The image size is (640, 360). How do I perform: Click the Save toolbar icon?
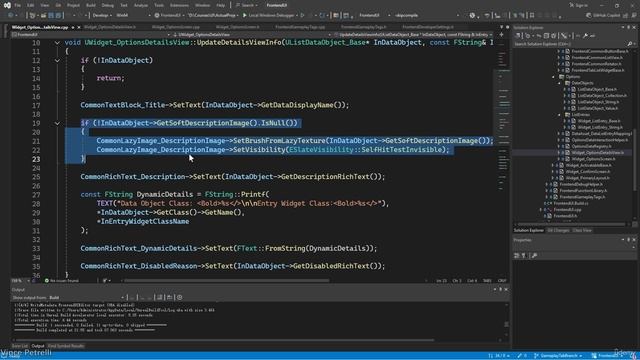pos(51,15)
